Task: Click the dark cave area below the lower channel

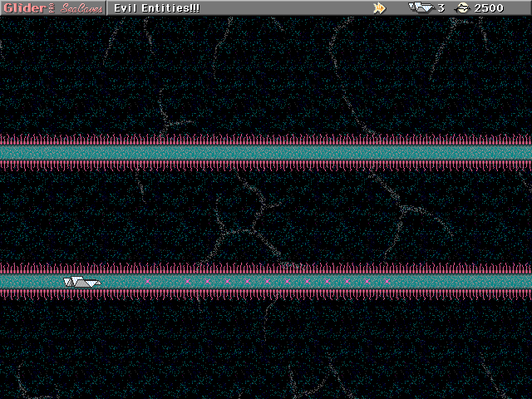Action: tap(266, 349)
